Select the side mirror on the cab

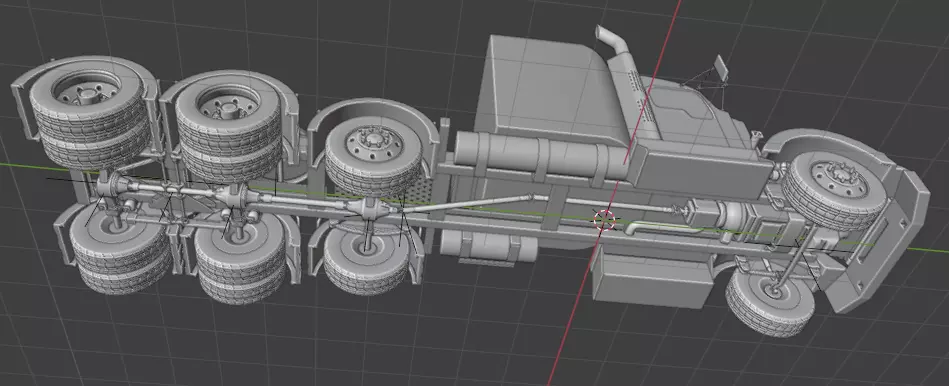[x=720, y=67]
